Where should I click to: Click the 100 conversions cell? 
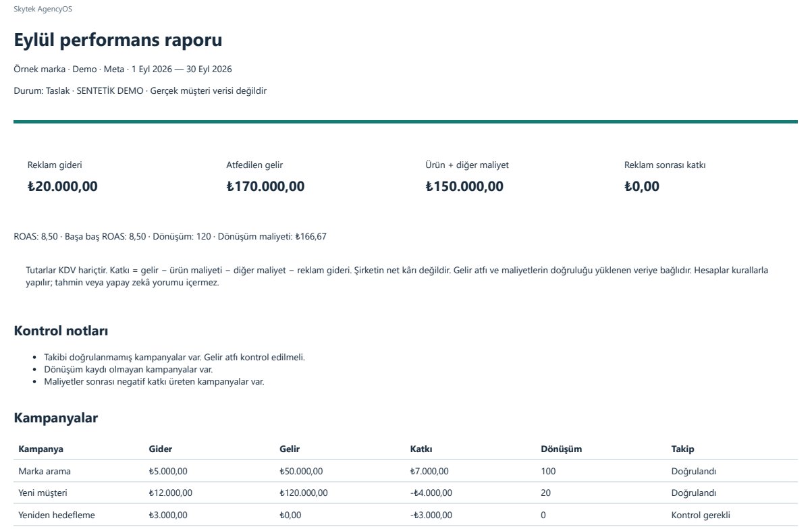point(548,471)
